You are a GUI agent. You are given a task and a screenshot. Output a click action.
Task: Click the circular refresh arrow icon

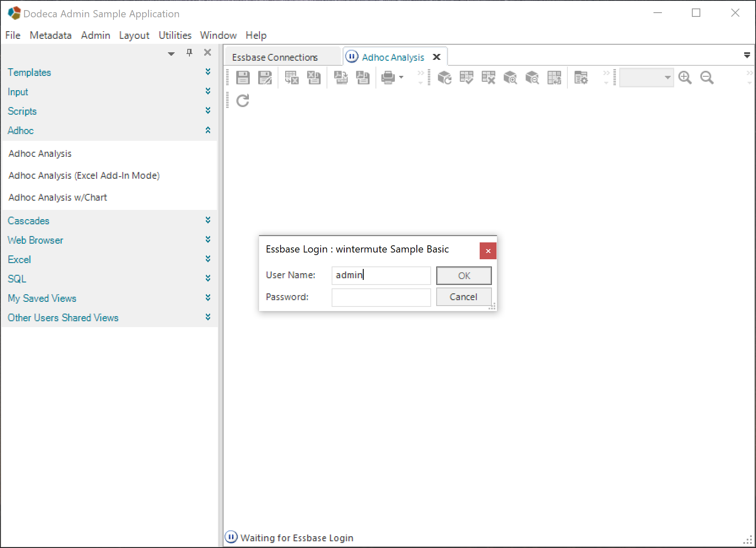pyautogui.click(x=243, y=100)
